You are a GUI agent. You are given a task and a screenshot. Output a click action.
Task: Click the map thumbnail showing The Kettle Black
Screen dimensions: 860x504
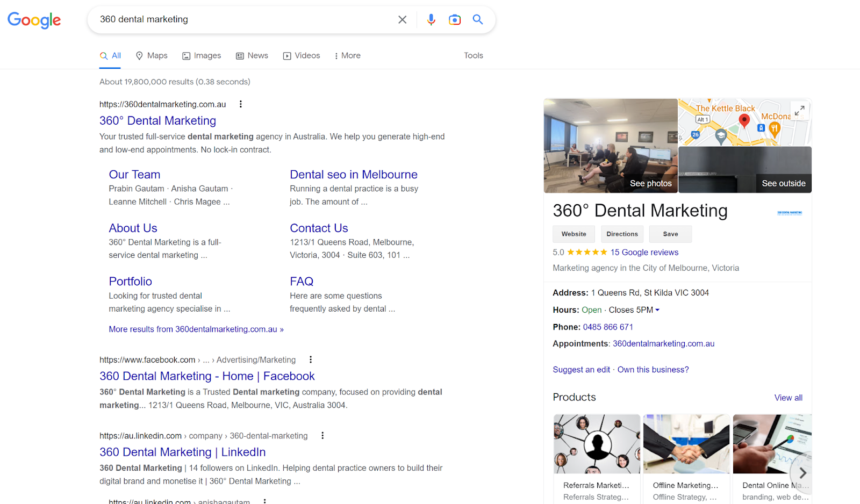[745, 122]
